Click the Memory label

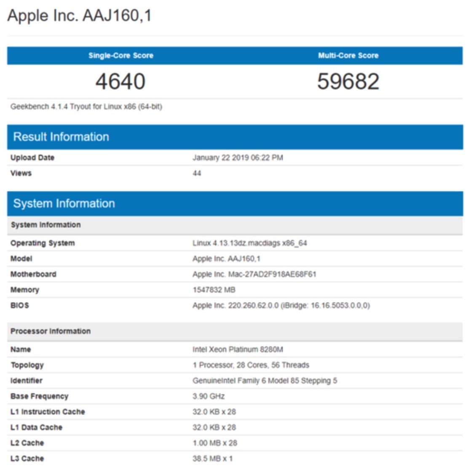click(x=25, y=290)
